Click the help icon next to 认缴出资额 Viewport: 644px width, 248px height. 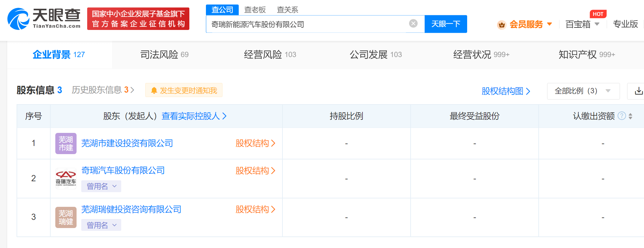click(x=622, y=116)
